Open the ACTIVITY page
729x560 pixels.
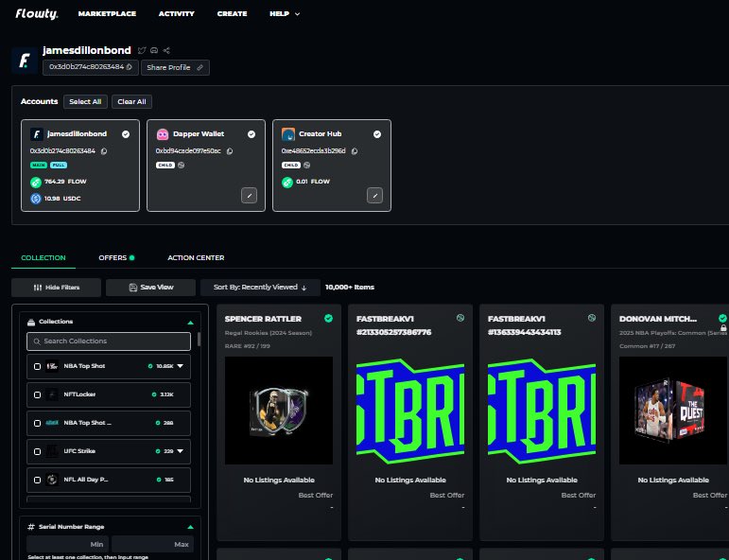click(176, 14)
